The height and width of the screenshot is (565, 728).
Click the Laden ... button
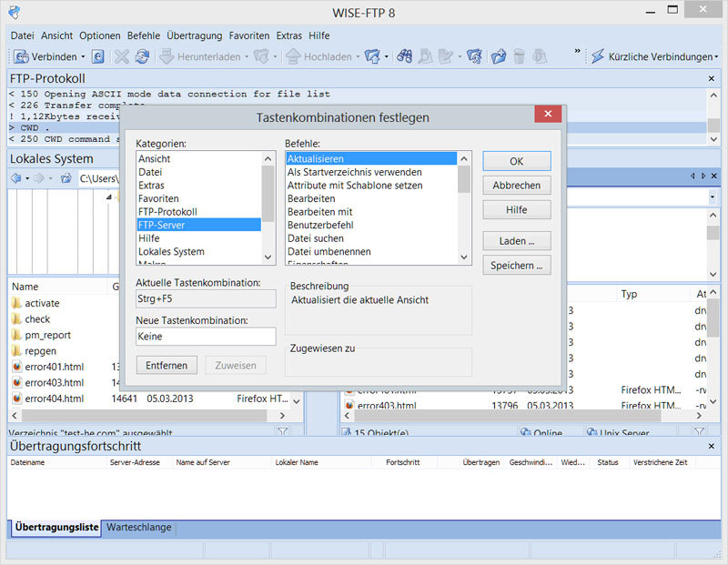[x=517, y=241]
